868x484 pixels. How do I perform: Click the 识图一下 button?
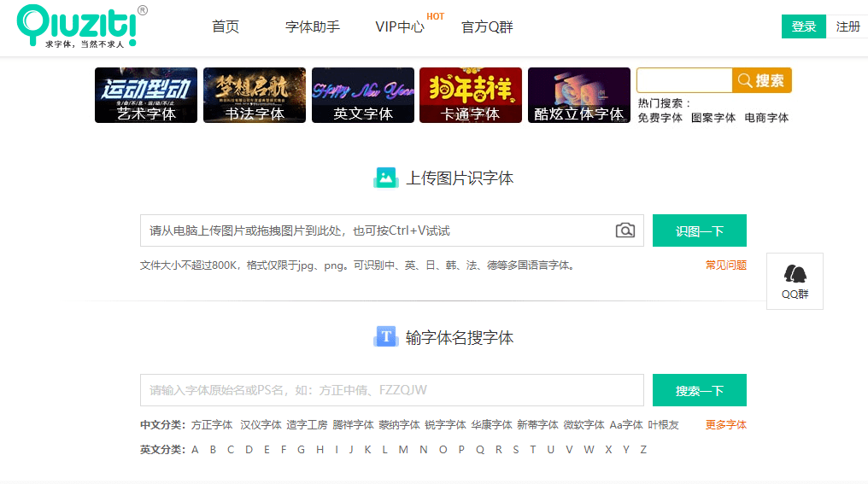[x=699, y=230]
